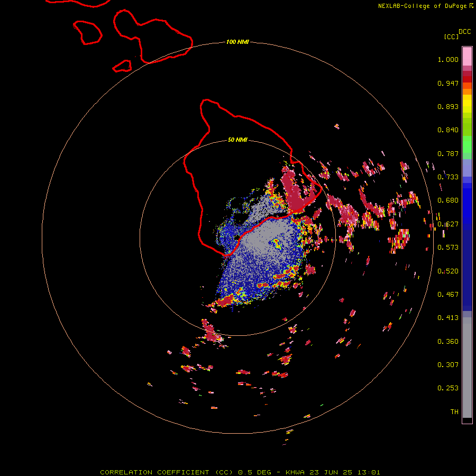
Task: Click the 0.680 scale value
Action: tap(448, 200)
